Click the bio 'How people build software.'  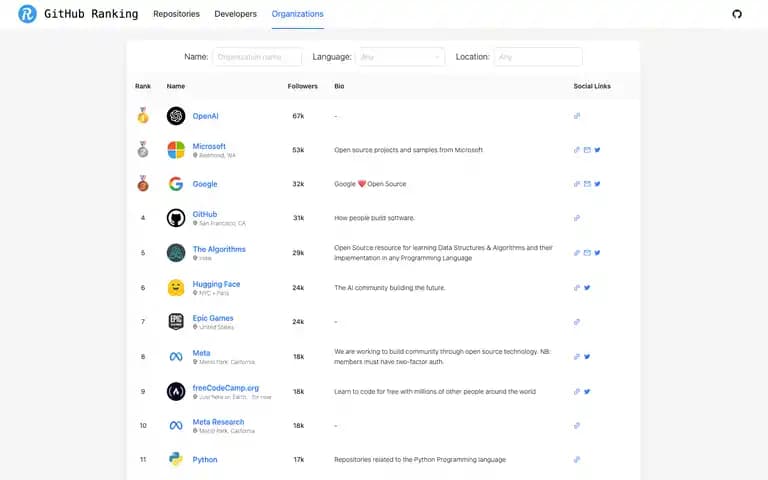click(374, 218)
